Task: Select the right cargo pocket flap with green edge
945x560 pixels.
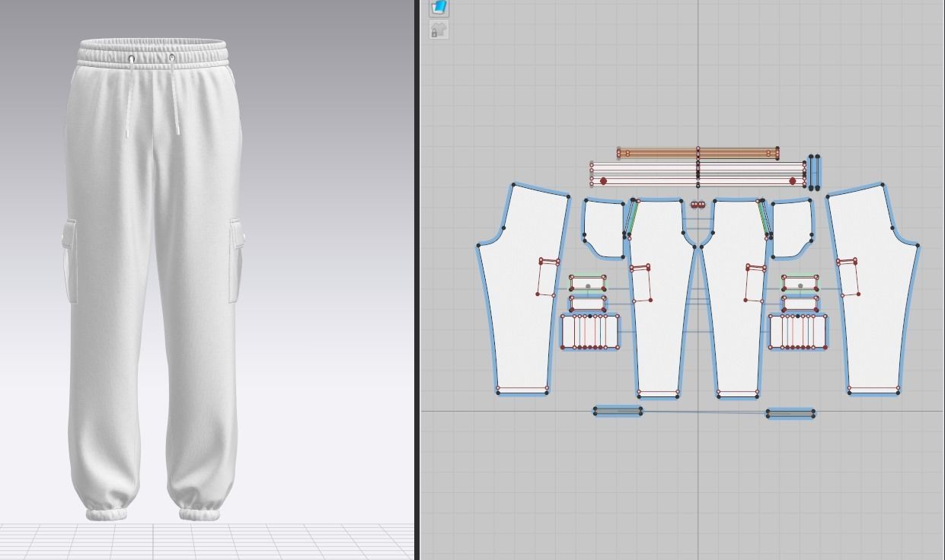Action: coord(800,284)
